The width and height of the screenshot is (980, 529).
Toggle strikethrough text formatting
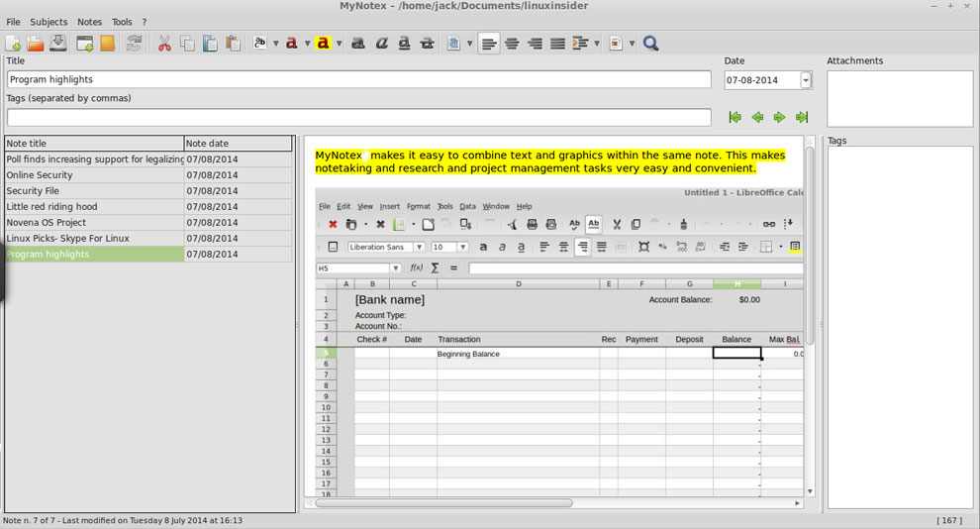428,44
